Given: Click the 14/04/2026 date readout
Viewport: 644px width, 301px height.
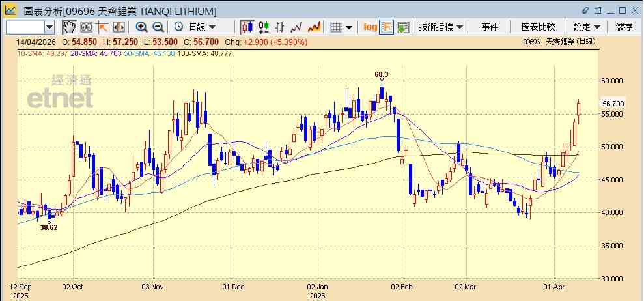Looking at the screenshot, I should coord(36,42).
